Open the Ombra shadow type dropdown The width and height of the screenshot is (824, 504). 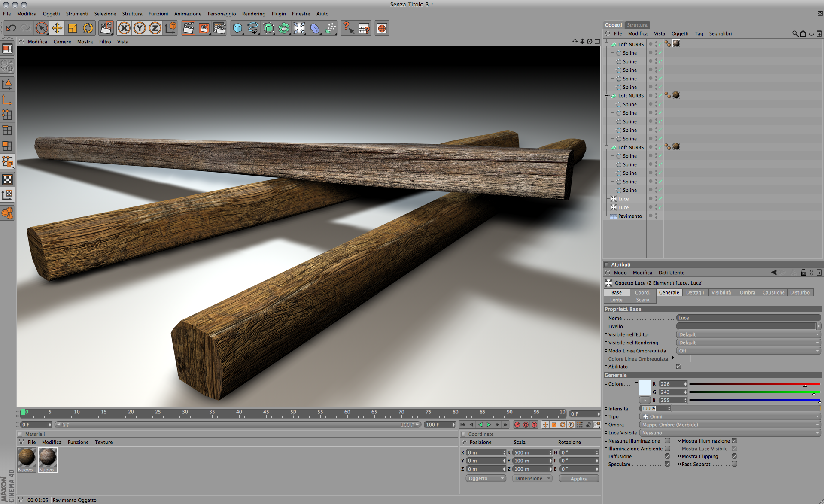(730, 425)
